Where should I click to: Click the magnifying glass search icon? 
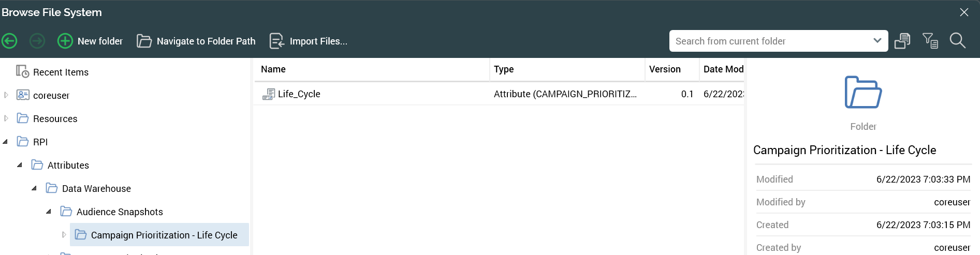click(x=958, y=41)
